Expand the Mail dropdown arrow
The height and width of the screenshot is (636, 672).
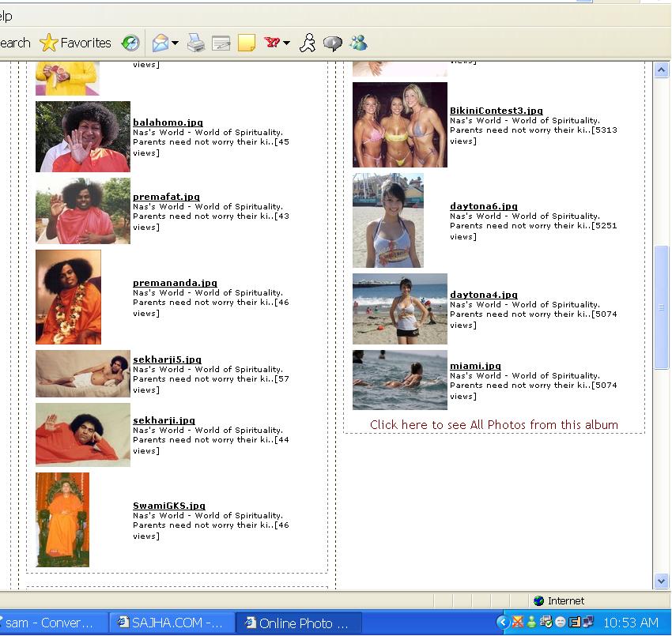175,43
